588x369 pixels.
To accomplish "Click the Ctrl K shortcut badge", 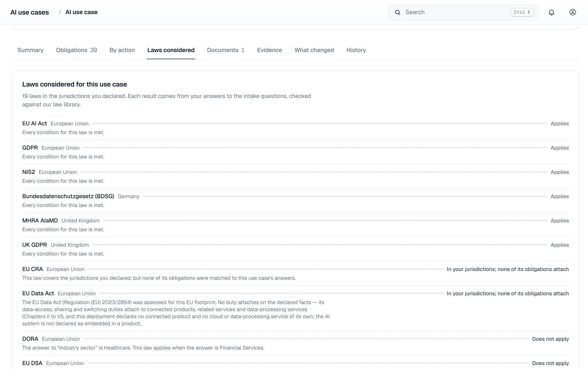I will [x=522, y=12].
